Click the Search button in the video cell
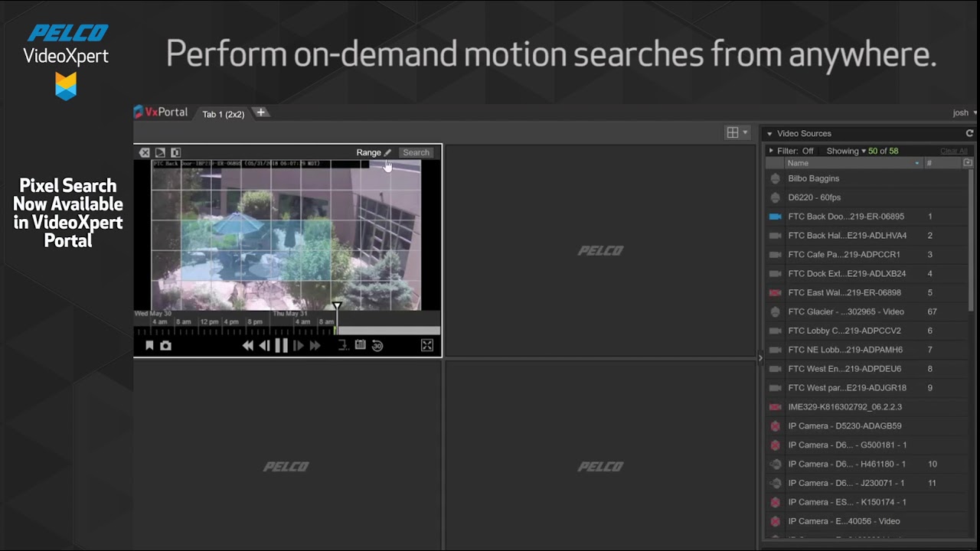980x551 pixels. [416, 152]
